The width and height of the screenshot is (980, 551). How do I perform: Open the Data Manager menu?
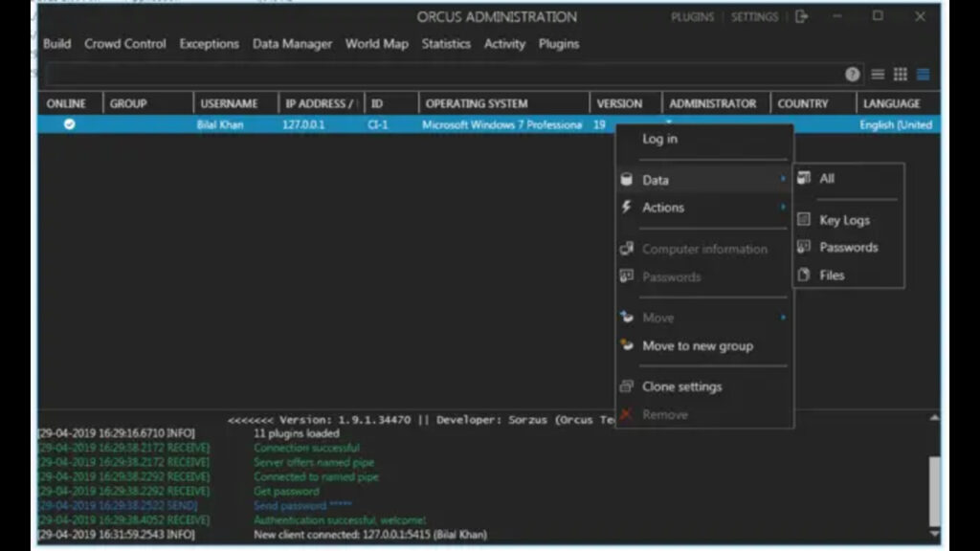(x=292, y=44)
